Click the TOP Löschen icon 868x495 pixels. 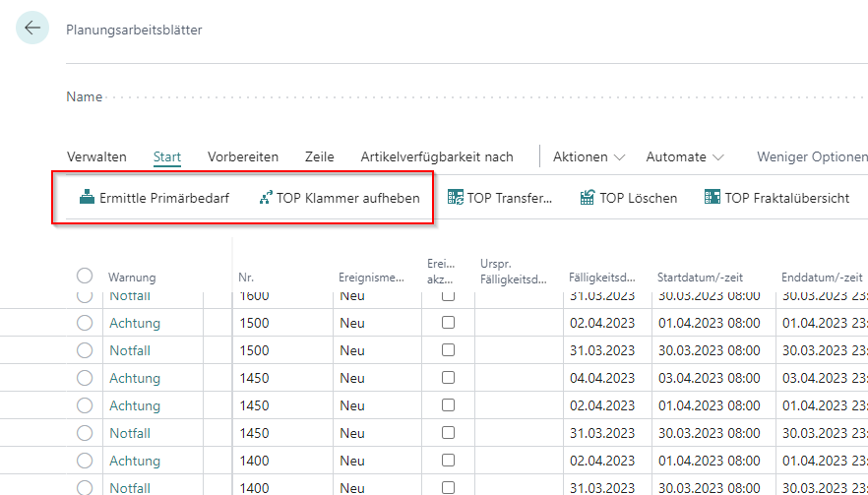coord(588,198)
